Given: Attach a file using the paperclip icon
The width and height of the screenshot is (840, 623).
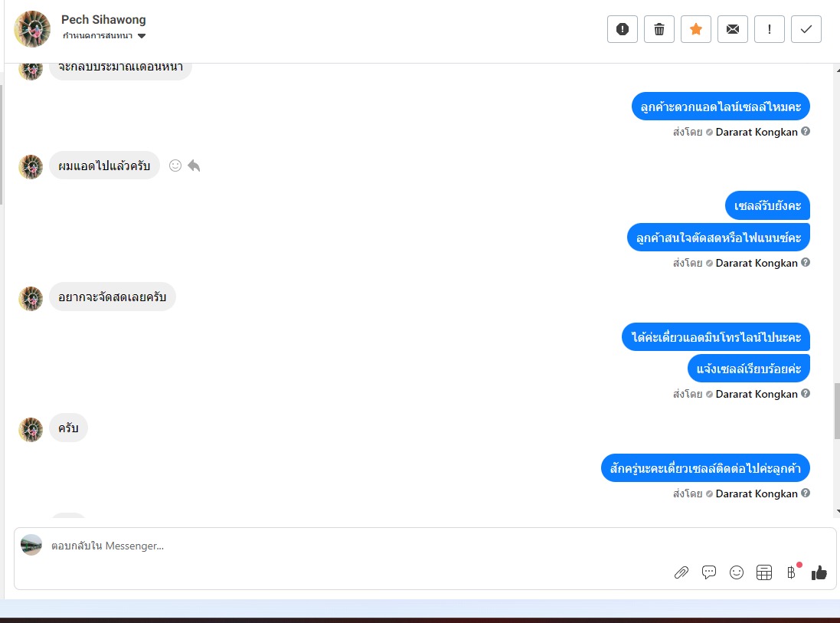Looking at the screenshot, I should click(681, 572).
